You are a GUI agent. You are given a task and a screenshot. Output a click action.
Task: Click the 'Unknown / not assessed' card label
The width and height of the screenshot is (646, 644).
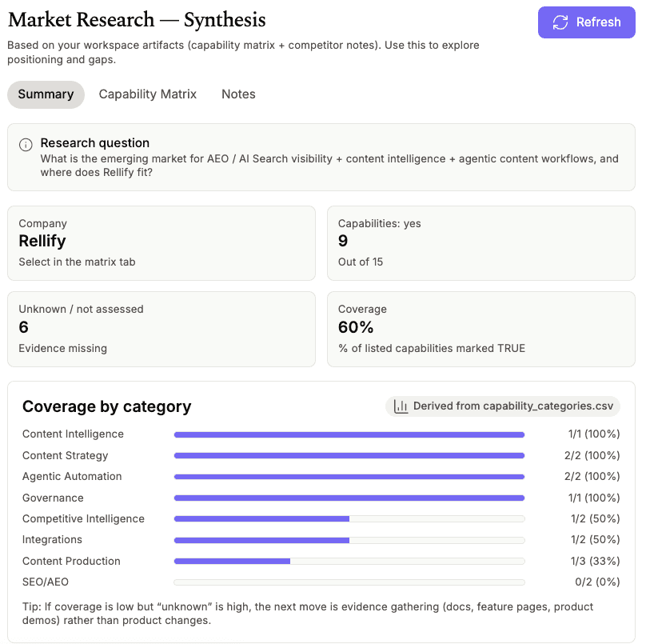coord(82,310)
